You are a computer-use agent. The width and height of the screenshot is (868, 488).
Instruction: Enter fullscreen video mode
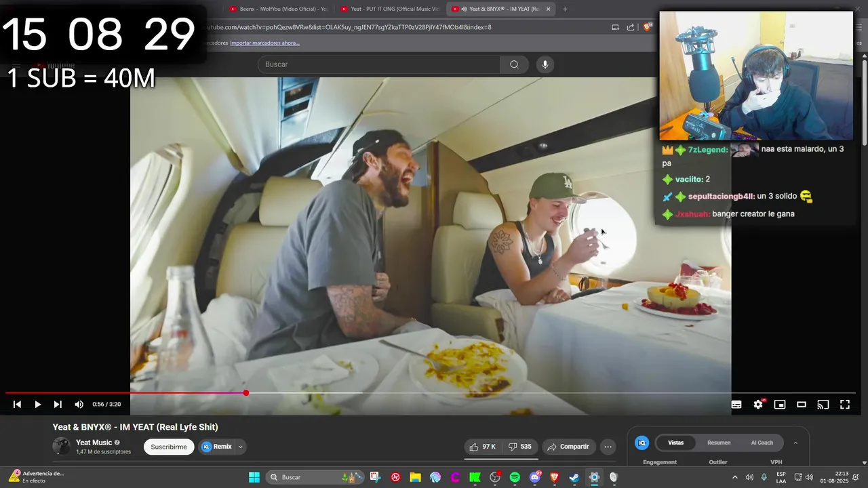(x=845, y=405)
